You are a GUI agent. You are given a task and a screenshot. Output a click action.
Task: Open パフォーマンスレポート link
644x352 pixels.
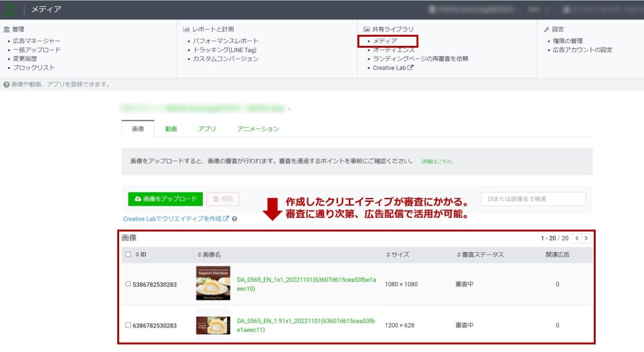[x=225, y=41]
